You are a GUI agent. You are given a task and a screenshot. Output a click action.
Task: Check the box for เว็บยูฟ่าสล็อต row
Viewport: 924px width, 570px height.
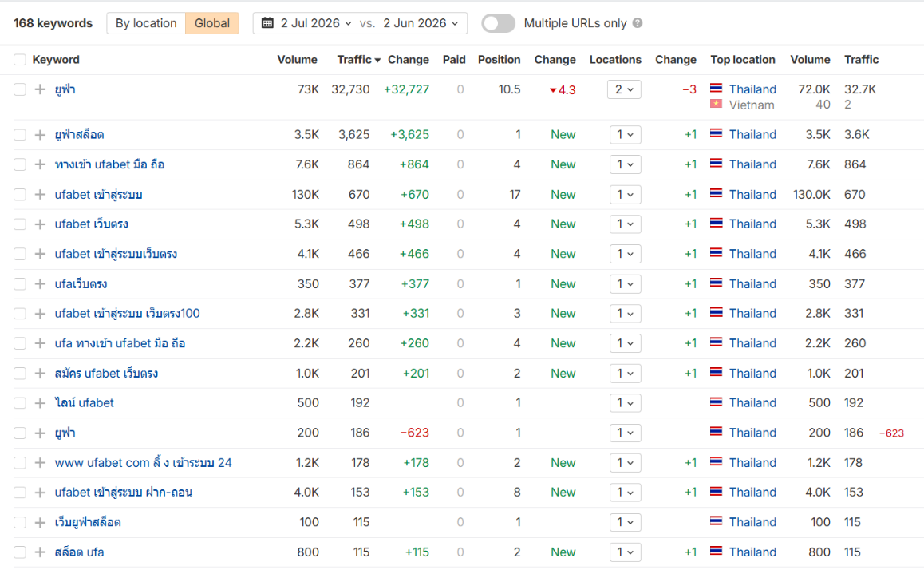[x=20, y=522]
